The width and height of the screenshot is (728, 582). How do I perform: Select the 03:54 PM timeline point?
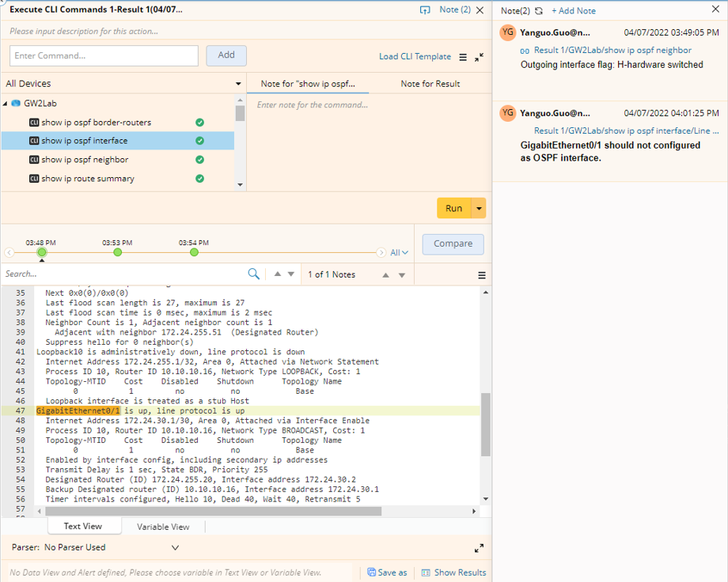(194, 252)
